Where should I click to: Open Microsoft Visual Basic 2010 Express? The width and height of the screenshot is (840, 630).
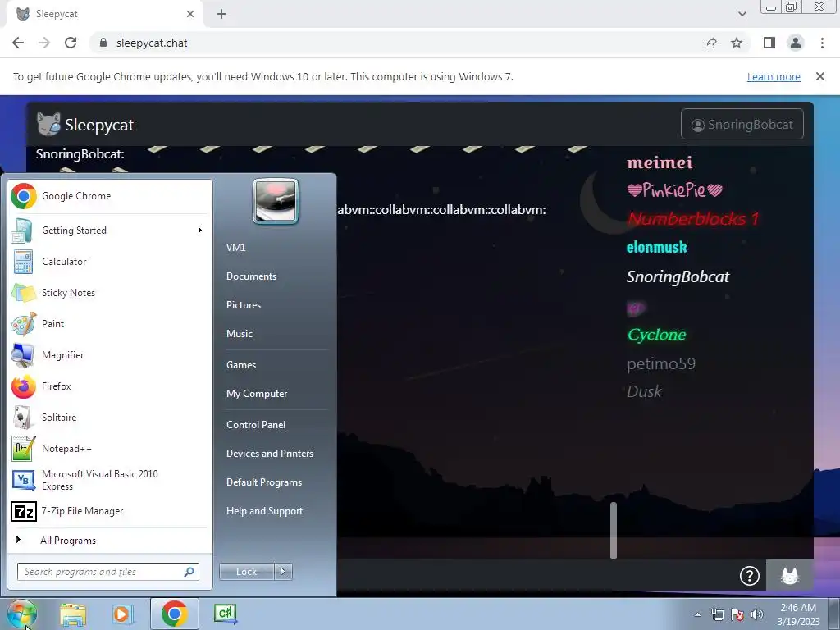tap(110, 480)
